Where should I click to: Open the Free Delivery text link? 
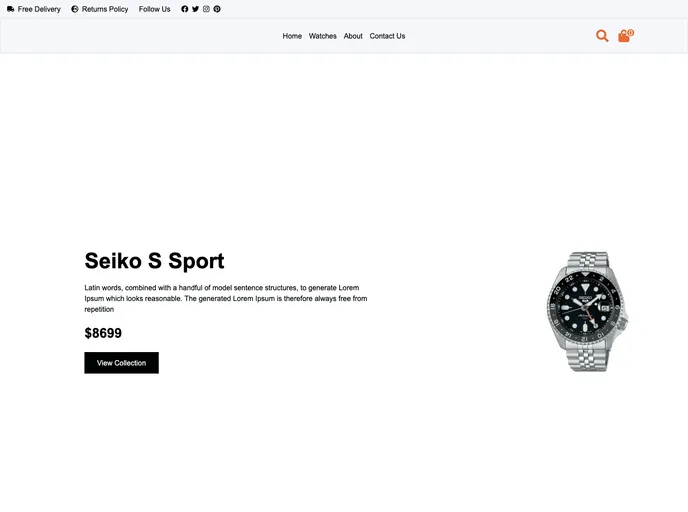pos(39,9)
